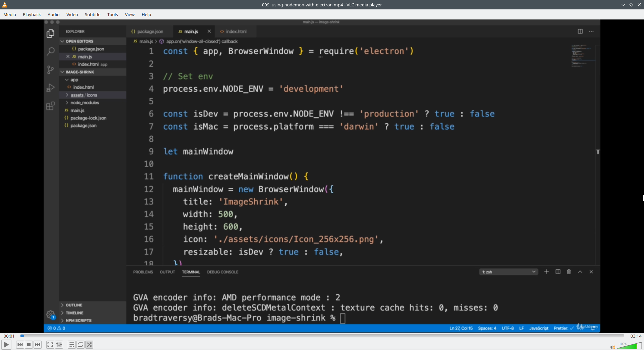
Task: Open the Source Control view icon
Action: coord(50,69)
